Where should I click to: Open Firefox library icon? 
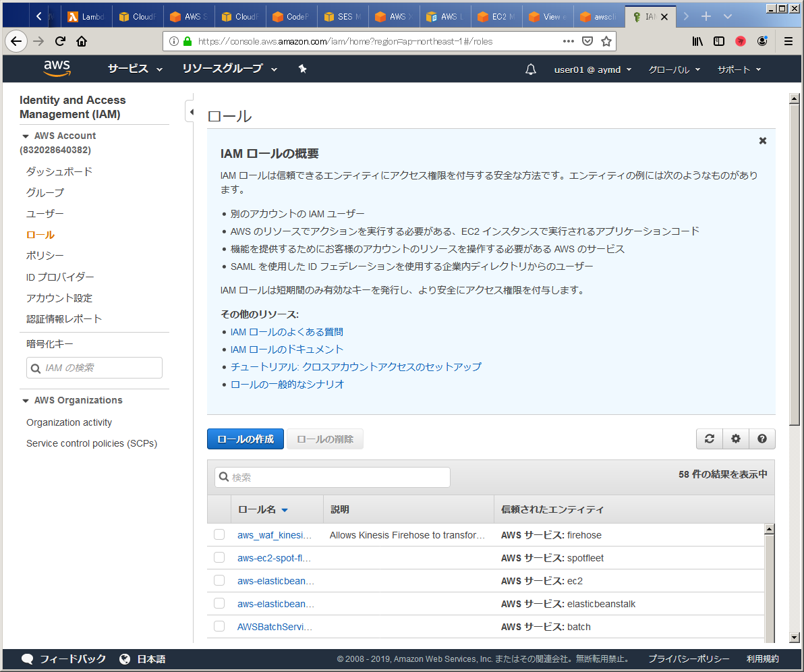(697, 41)
